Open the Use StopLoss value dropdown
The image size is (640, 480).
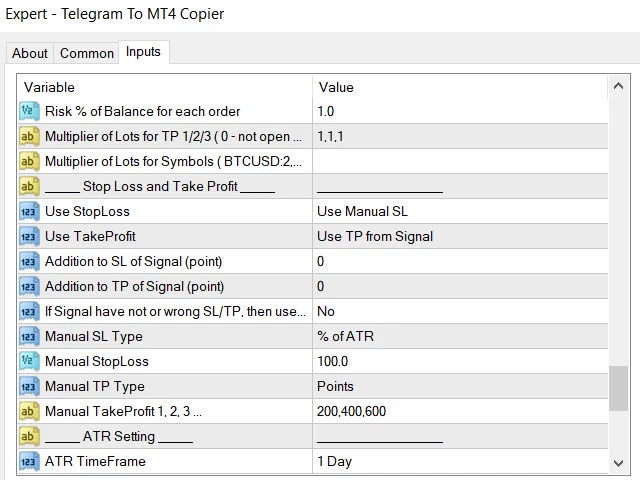tap(460, 211)
